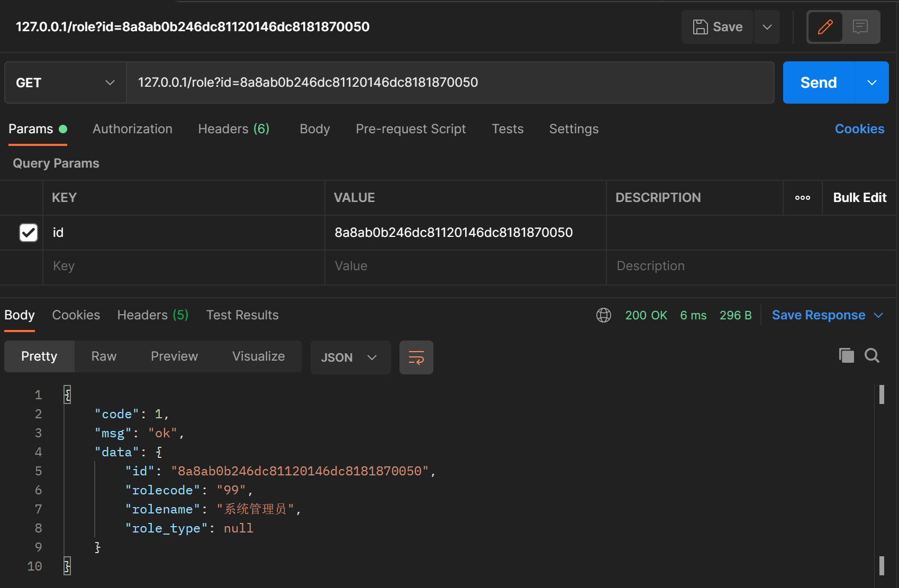Click the empty Value input field
The height and width of the screenshot is (588, 899).
(x=465, y=266)
